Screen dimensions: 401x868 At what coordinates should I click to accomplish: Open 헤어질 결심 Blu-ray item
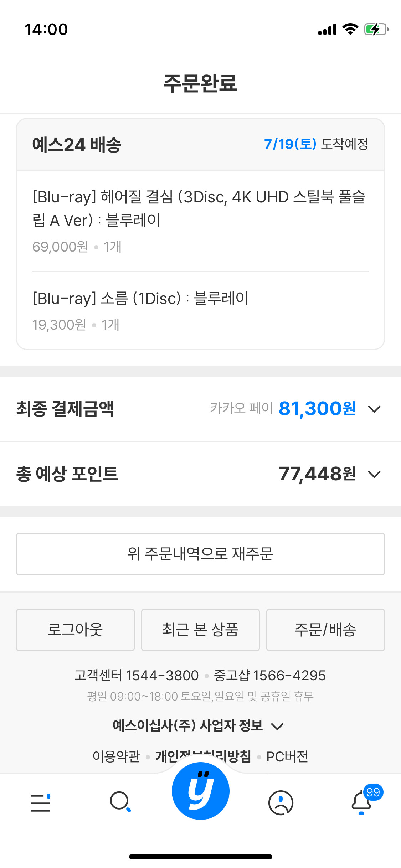click(x=199, y=208)
